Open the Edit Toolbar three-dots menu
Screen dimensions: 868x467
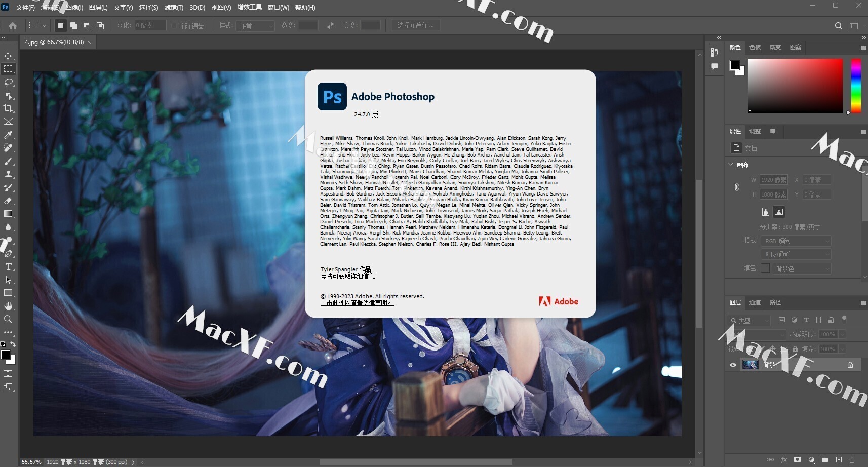point(8,332)
